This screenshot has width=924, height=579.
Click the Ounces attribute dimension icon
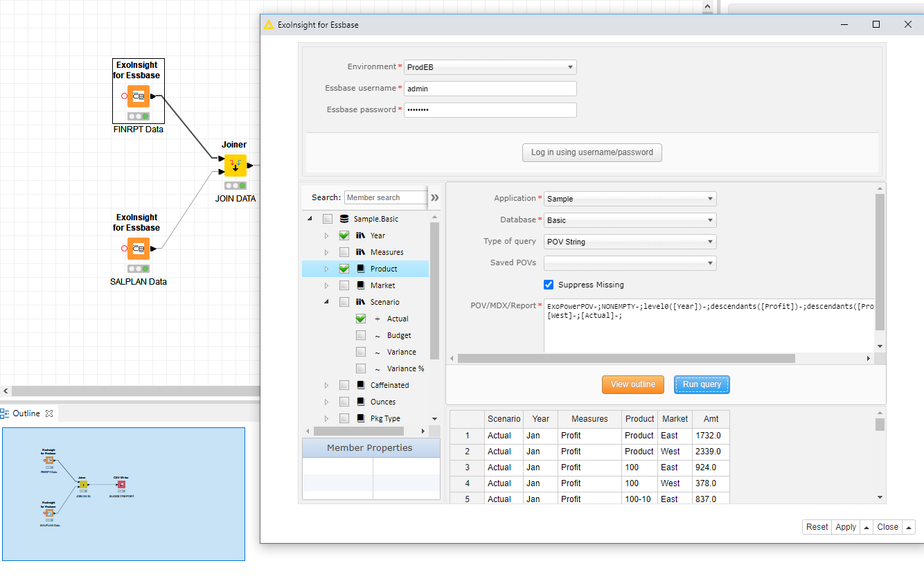tap(360, 402)
